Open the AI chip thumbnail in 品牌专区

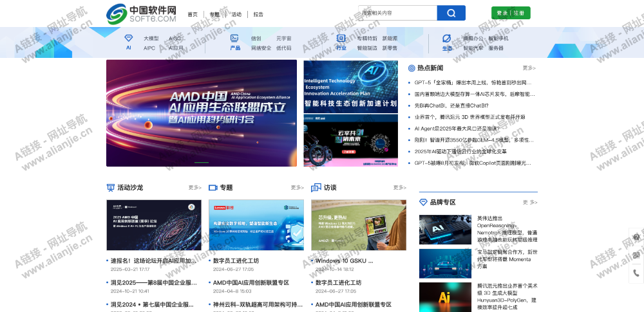click(x=445, y=230)
